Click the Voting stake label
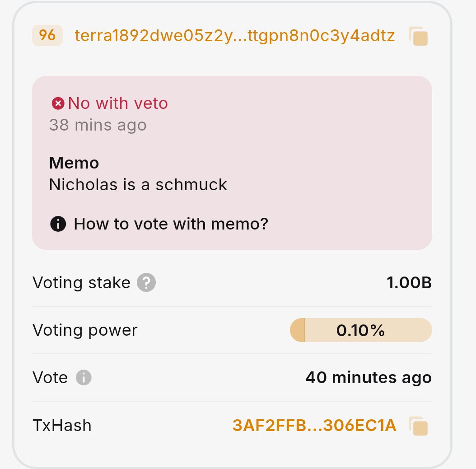Image resolution: width=476 pixels, height=469 pixels. point(81,283)
